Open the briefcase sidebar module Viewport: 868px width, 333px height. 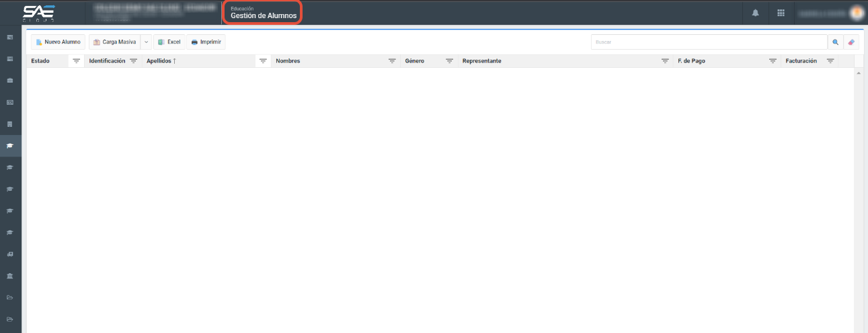click(10, 81)
